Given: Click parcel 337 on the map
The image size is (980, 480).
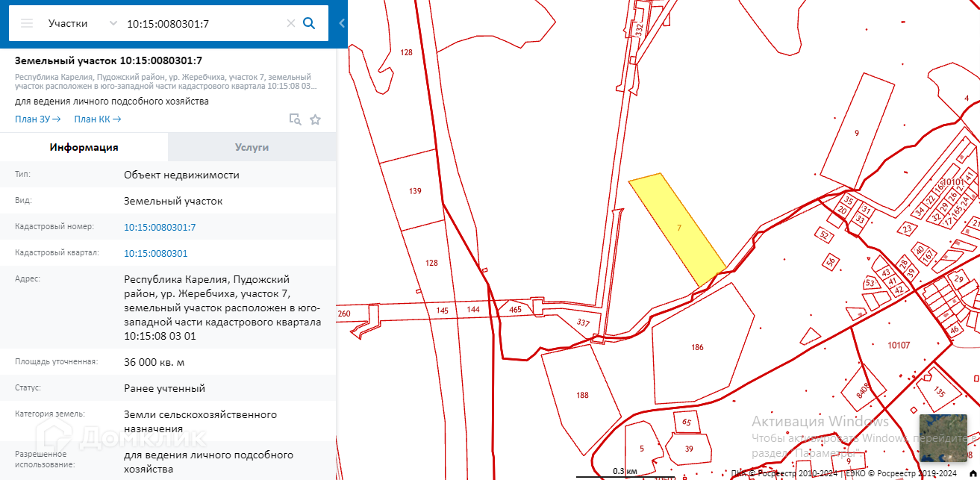Looking at the screenshot, I should (584, 322).
